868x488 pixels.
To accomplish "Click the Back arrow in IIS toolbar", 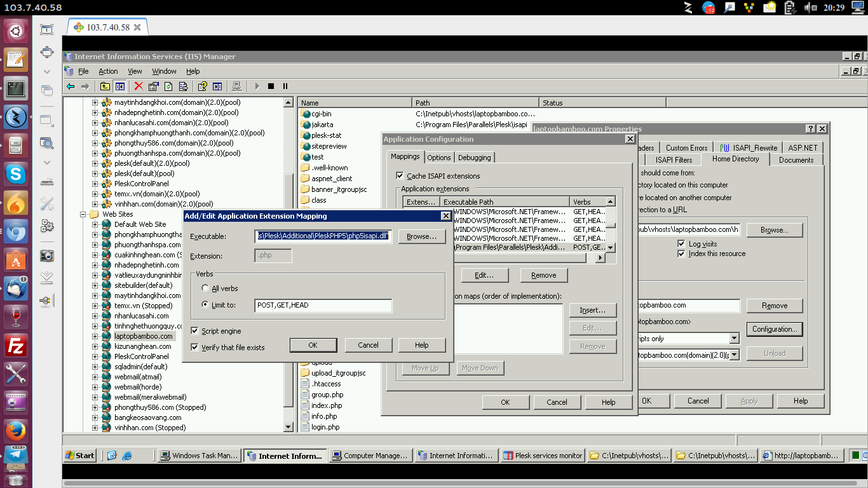I will [71, 86].
